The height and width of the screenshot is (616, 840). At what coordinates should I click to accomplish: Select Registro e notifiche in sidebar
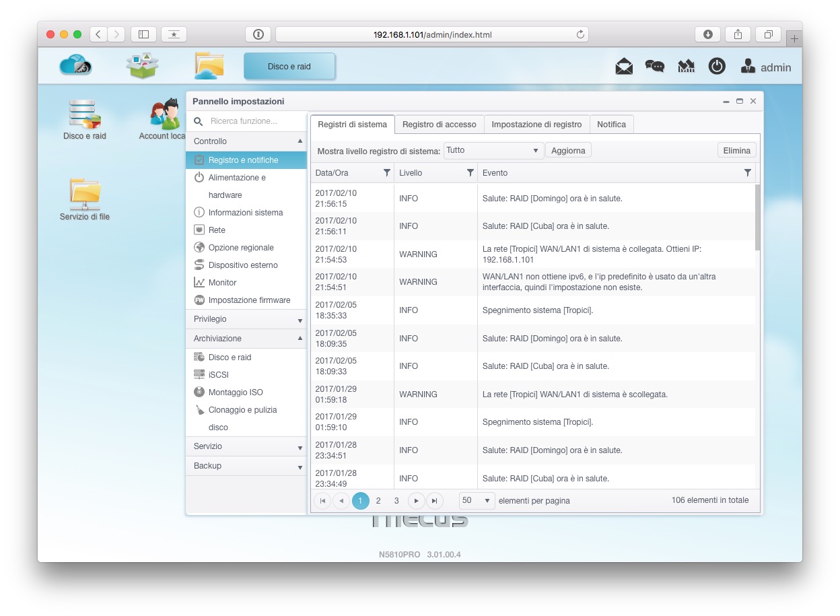(x=246, y=160)
